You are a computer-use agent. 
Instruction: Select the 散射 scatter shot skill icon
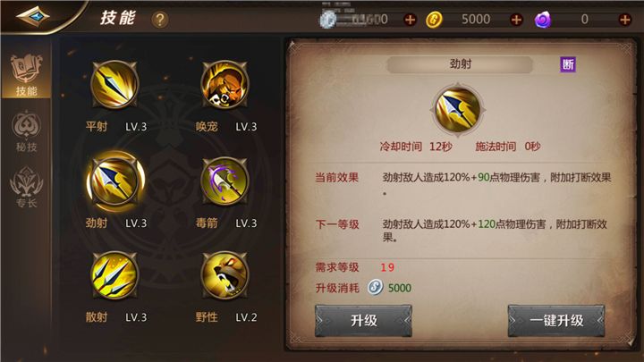coord(114,275)
